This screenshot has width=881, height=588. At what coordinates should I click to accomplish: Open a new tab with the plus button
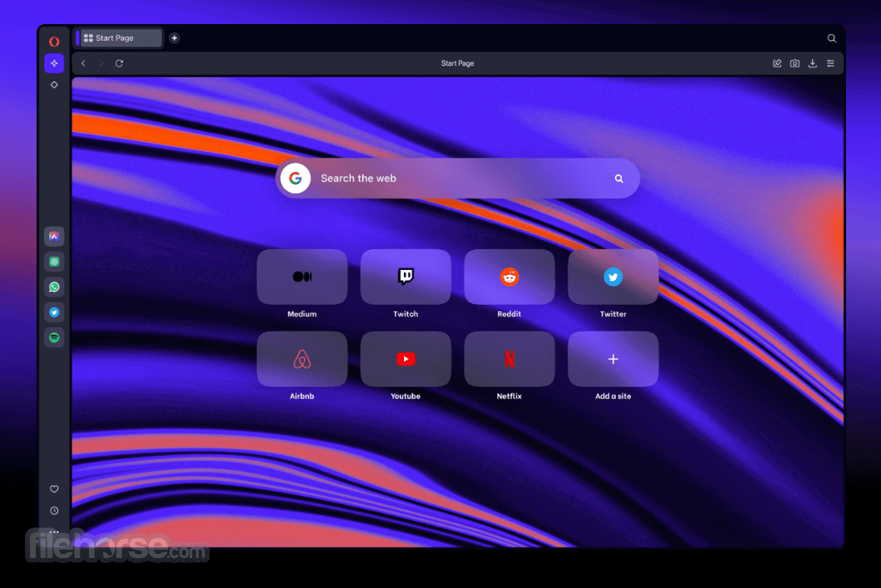click(x=174, y=37)
